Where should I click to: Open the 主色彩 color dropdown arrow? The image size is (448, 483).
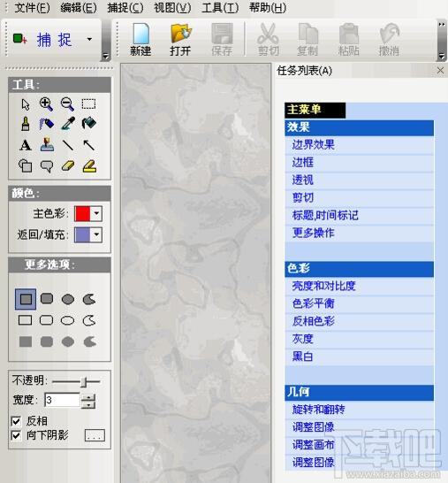[96, 213]
